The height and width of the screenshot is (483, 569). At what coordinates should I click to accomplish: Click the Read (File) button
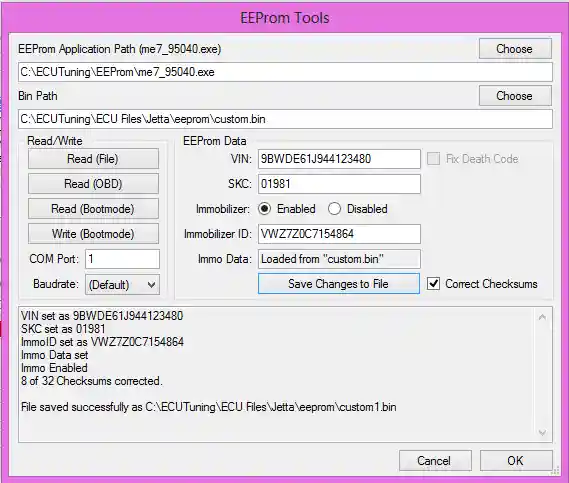tap(93, 159)
